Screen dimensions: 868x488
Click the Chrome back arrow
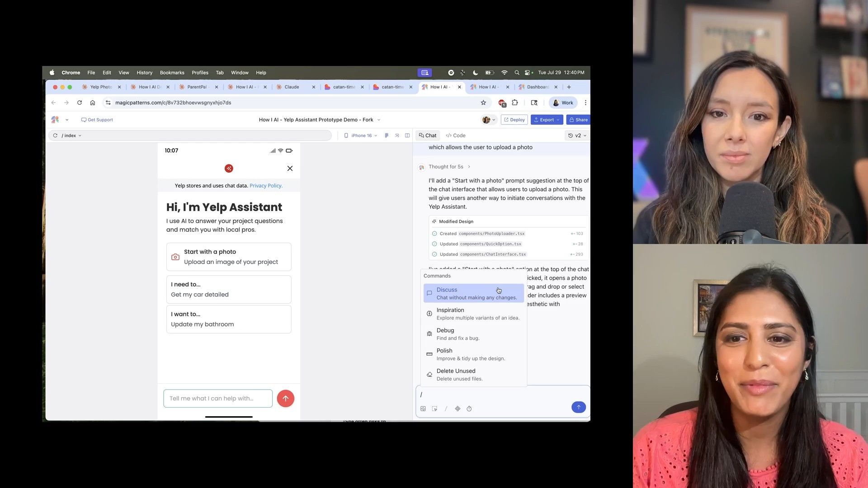point(53,103)
